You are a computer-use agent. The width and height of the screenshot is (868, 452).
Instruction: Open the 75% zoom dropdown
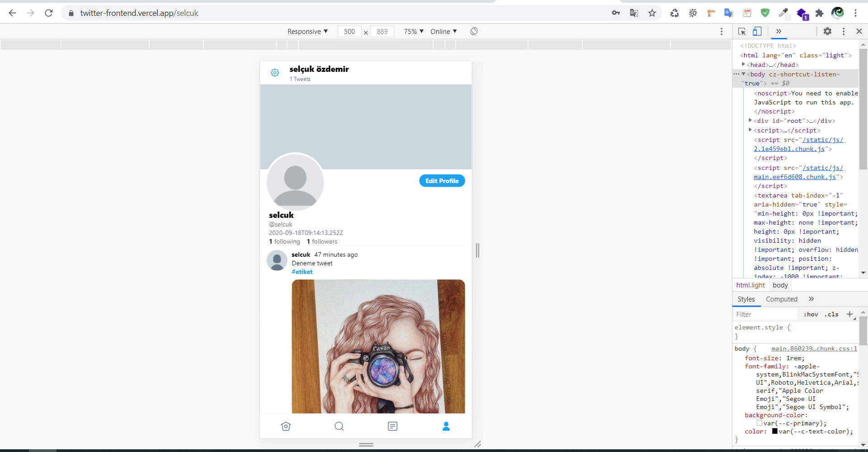[414, 31]
